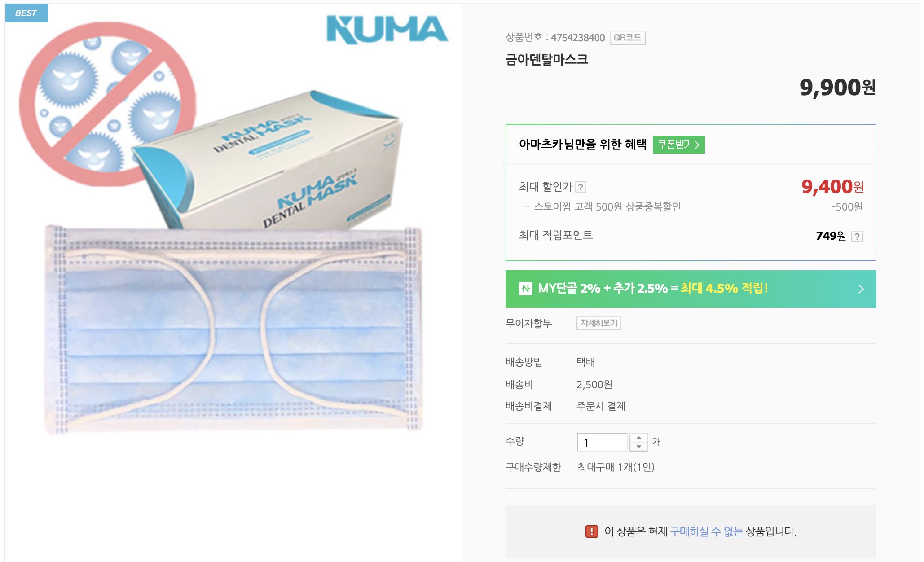Viewport: 924px width, 562px height.
Task: Click the chevron arrow in 쿠폰받기
Action: [x=697, y=145]
